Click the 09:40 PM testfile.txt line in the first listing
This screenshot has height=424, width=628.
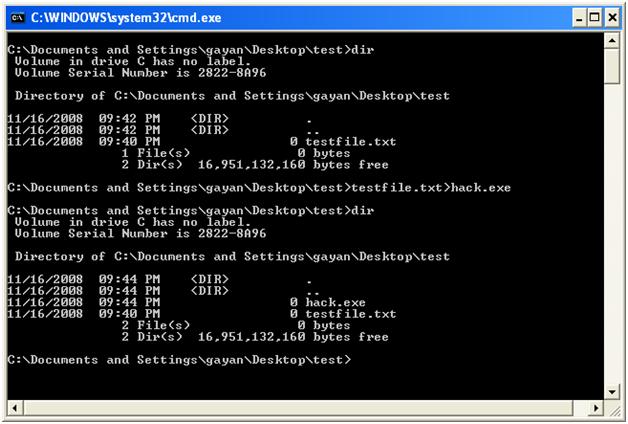[x=200, y=141]
